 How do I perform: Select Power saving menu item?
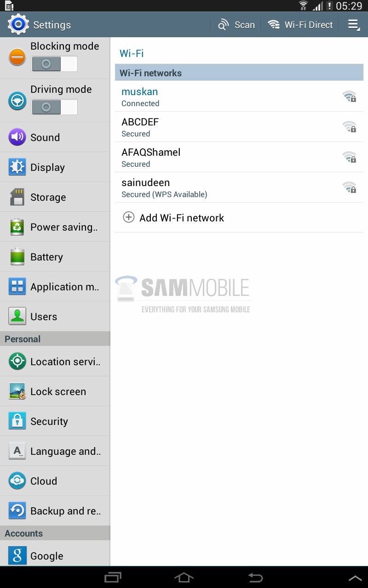pos(55,227)
